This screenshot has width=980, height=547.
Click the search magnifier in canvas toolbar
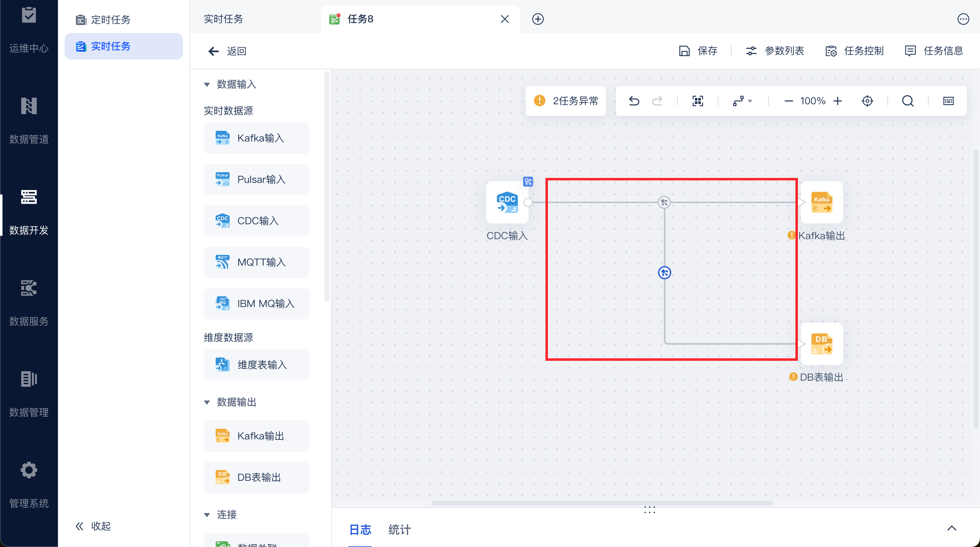pyautogui.click(x=908, y=101)
